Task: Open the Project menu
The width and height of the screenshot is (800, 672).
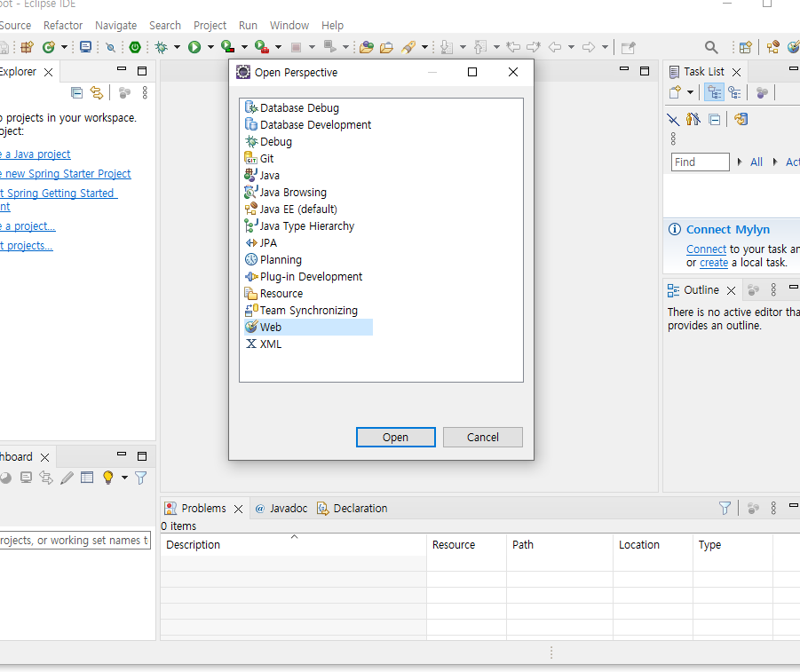Action: point(210,25)
